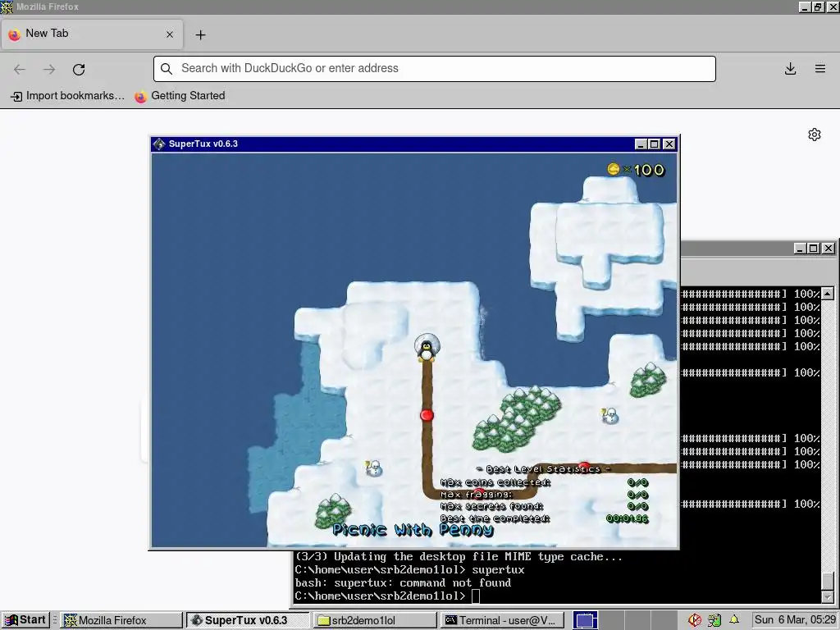Click the taskbar clock showing Sun 6 Mar
This screenshot has width=840, height=630.
[795, 620]
